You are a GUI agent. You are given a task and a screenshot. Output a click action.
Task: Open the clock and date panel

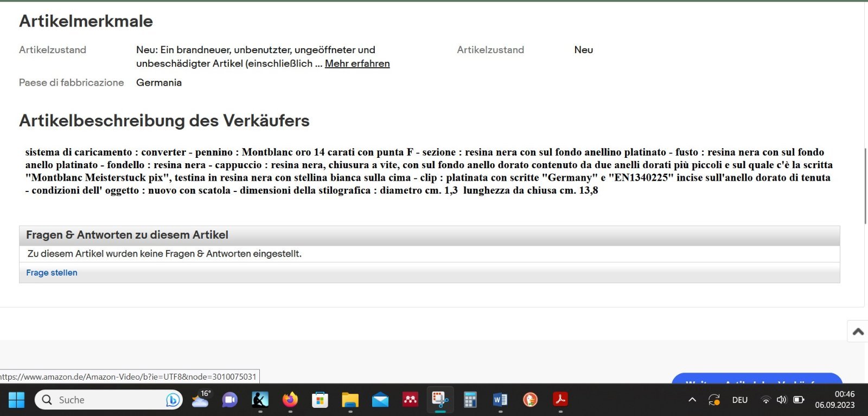click(x=835, y=400)
